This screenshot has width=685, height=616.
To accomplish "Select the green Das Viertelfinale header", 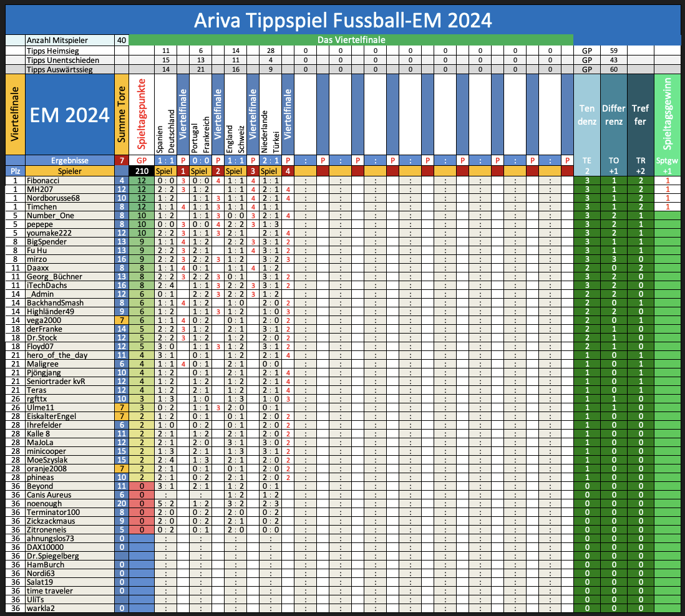I will tap(351, 40).
